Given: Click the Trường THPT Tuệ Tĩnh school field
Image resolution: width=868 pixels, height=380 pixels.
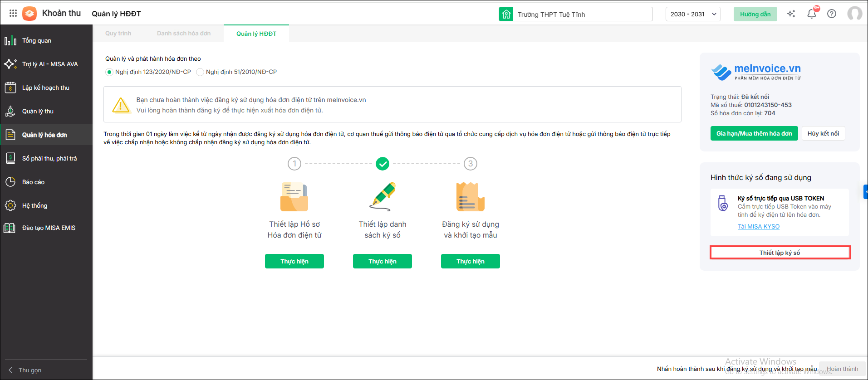Looking at the screenshot, I should click(x=575, y=15).
